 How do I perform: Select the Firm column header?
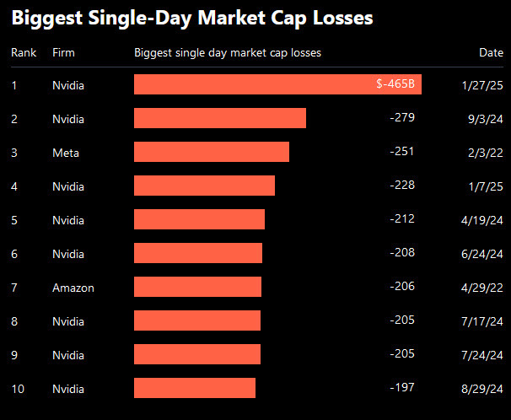(x=63, y=53)
